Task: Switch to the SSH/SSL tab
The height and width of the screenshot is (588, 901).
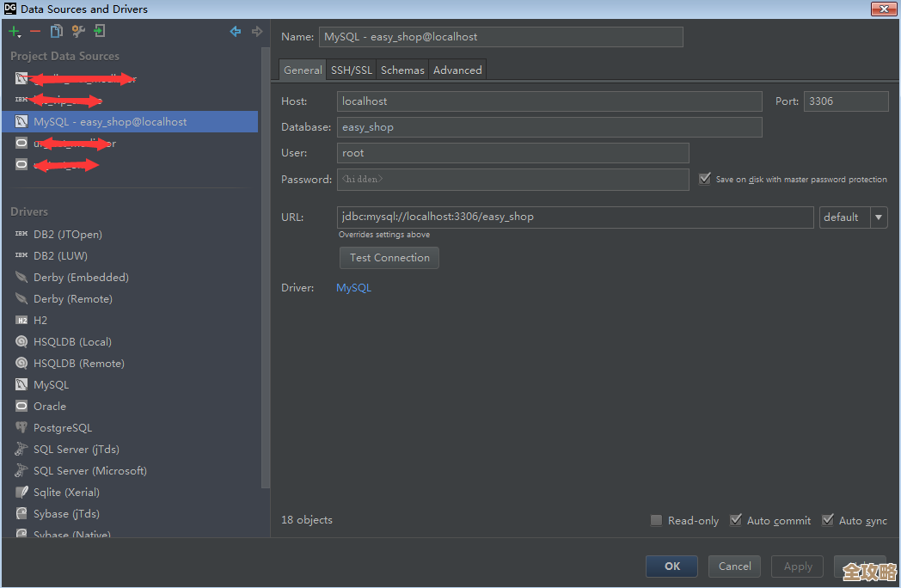Action: click(352, 70)
